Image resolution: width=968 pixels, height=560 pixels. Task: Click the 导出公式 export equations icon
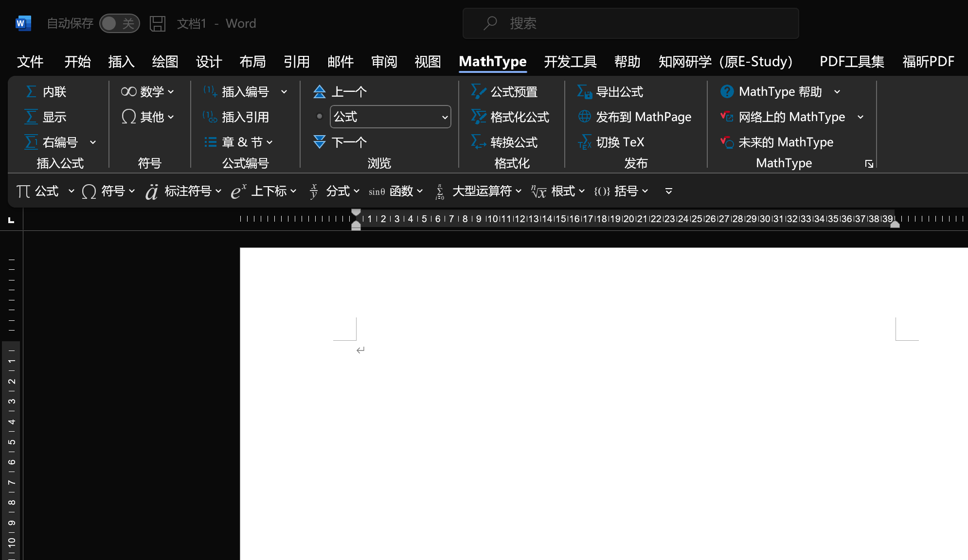[584, 91]
